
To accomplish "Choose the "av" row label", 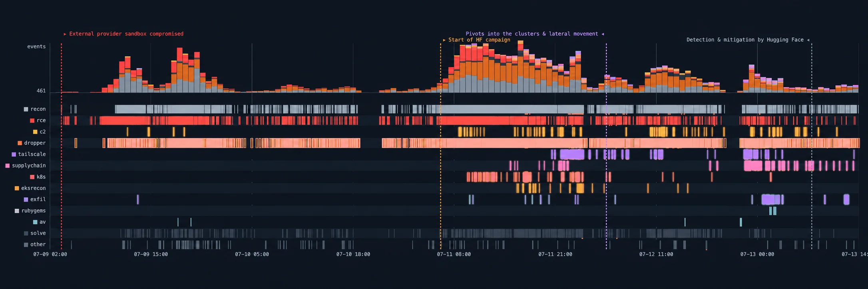I will [x=43, y=222].
